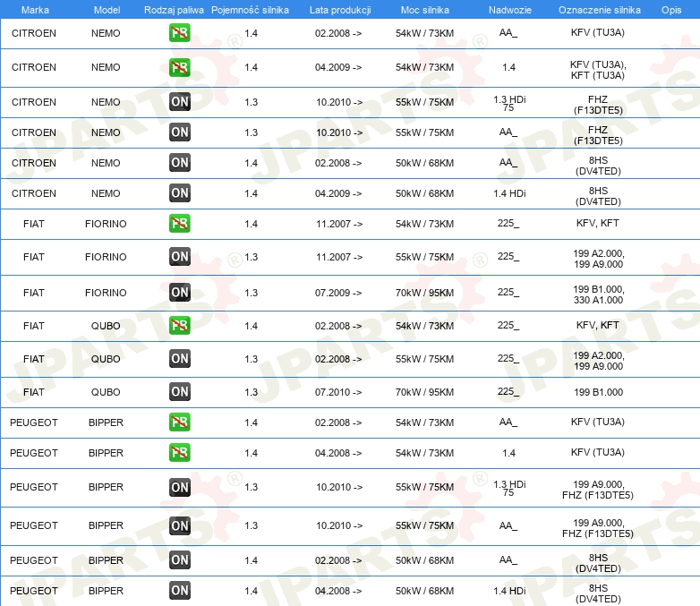This screenshot has height=606, width=700.
Task: Click the Oznaczenie silnika column header
Action: click(599, 10)
